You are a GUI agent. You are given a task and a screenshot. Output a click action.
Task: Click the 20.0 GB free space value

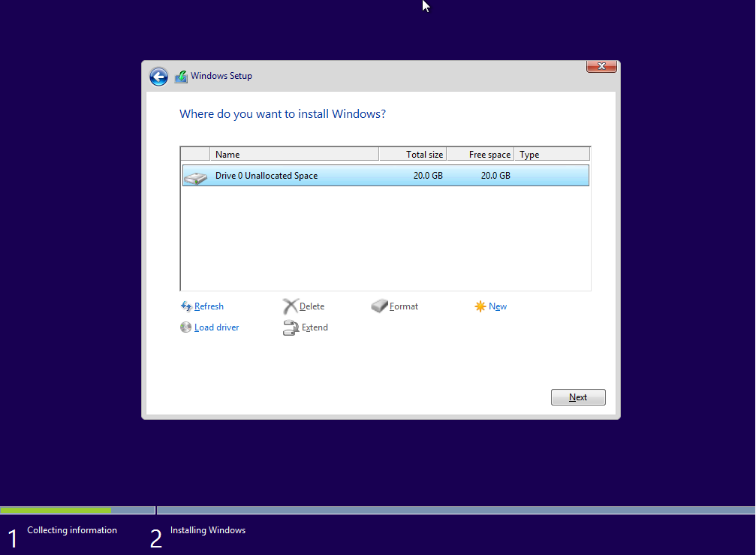[495, 176]
